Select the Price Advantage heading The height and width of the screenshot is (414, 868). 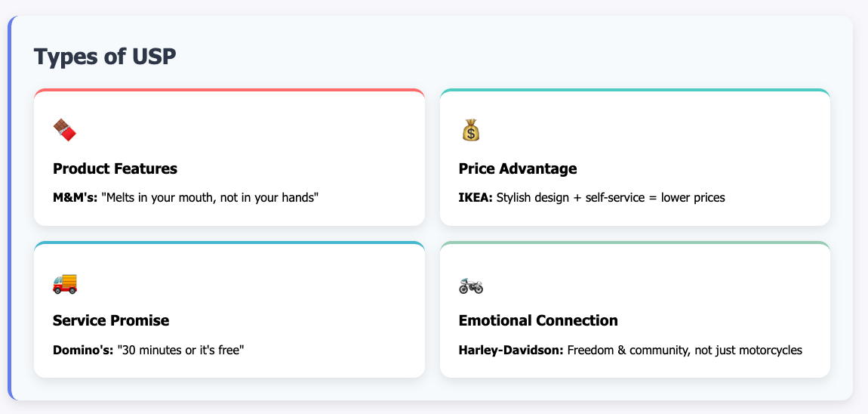tap(518, 168)
